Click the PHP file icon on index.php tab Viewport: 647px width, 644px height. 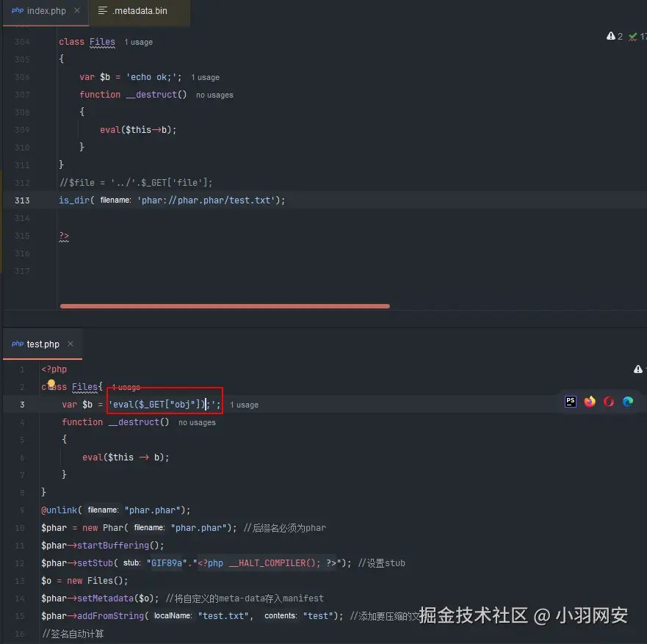click(x=18, y=10)
